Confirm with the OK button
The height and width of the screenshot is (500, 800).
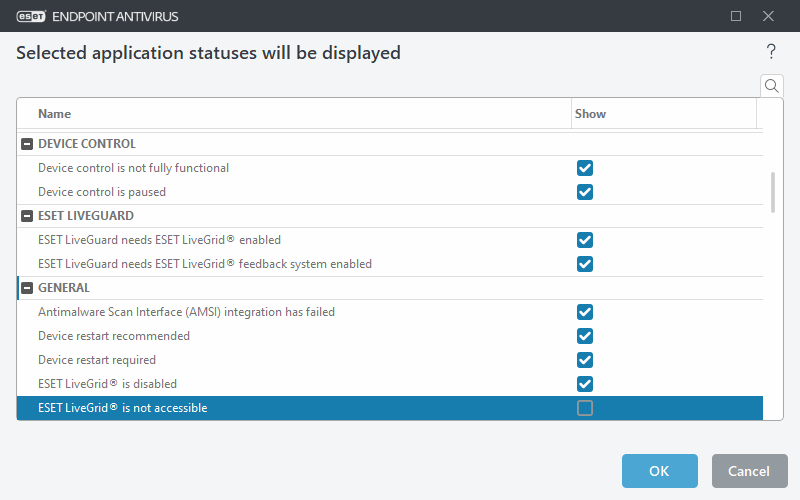[x=659, y=471]
